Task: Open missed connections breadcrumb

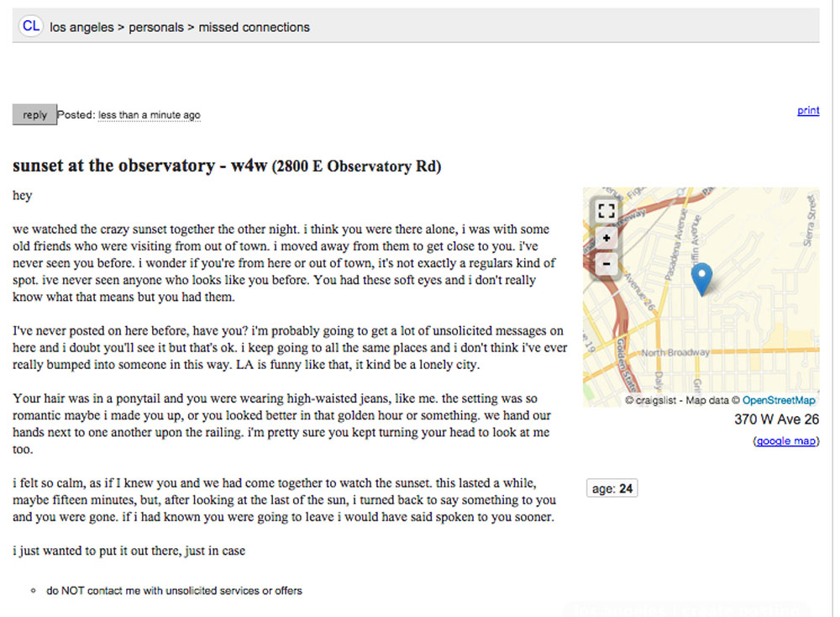Action: [254, 28]
